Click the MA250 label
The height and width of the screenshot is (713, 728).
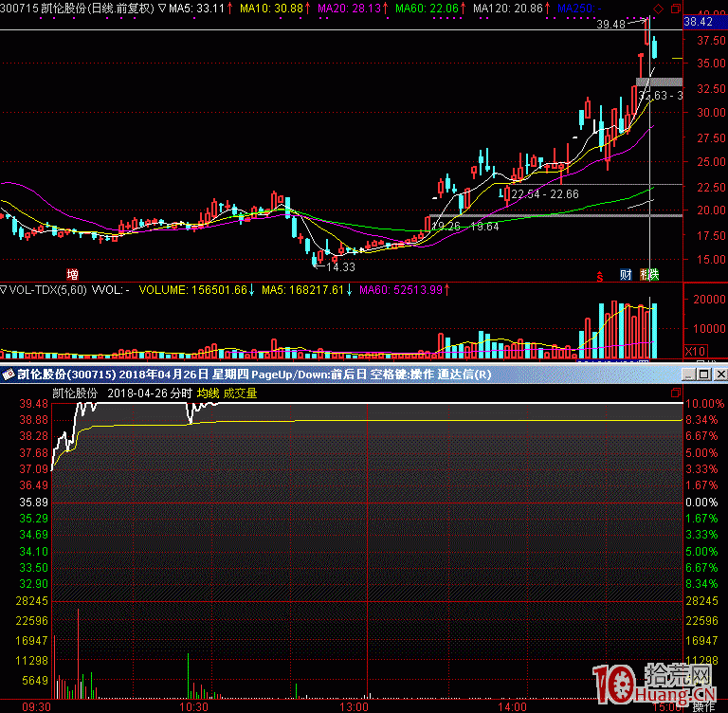coord(578,9)
